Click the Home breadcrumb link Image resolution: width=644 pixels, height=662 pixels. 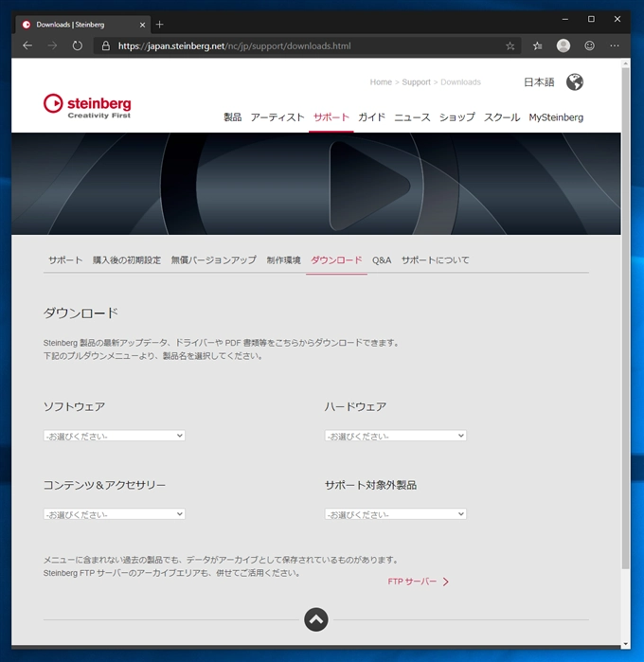(x=381, y=81)
